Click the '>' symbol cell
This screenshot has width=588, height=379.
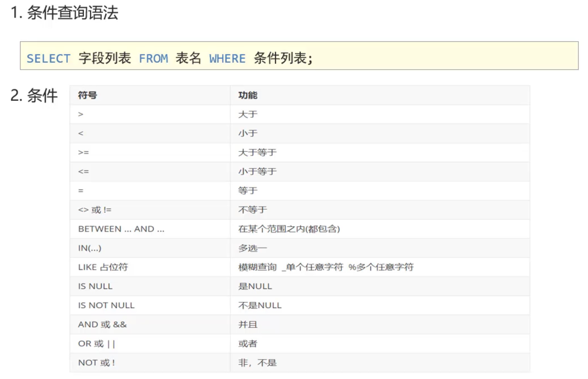tap(150, 114)
